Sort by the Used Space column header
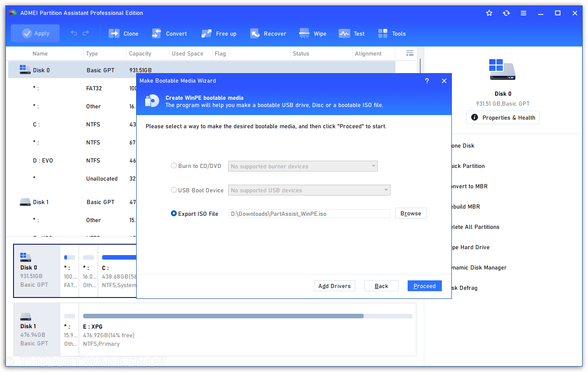The image size is (588, 372). click(188, 53)
